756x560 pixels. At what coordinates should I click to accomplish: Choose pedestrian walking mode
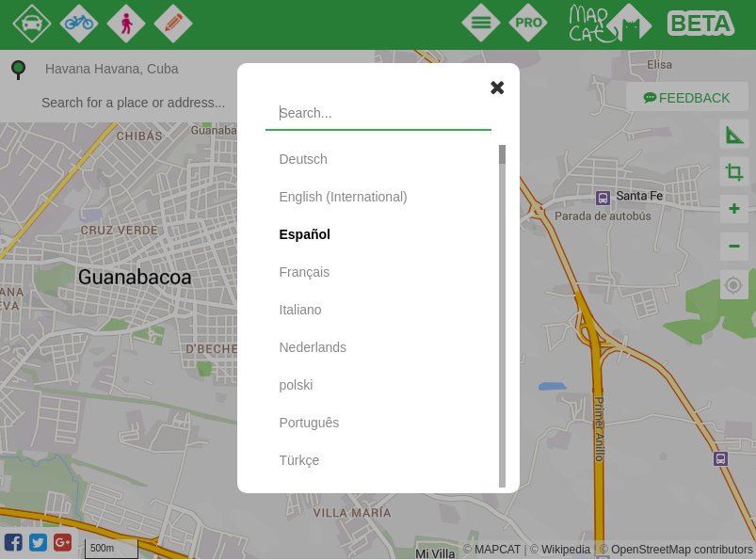(x=126, y=24)
